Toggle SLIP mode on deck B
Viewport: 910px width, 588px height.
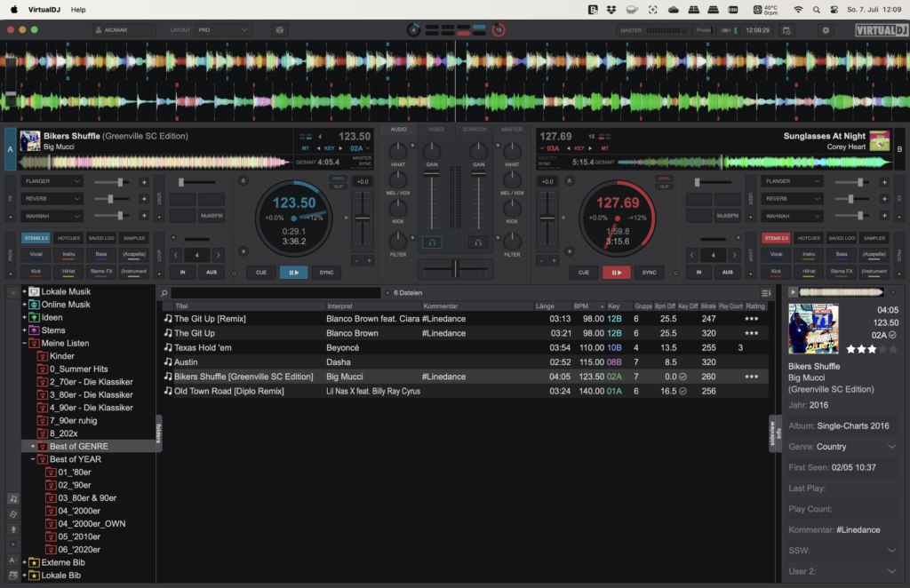664,187
